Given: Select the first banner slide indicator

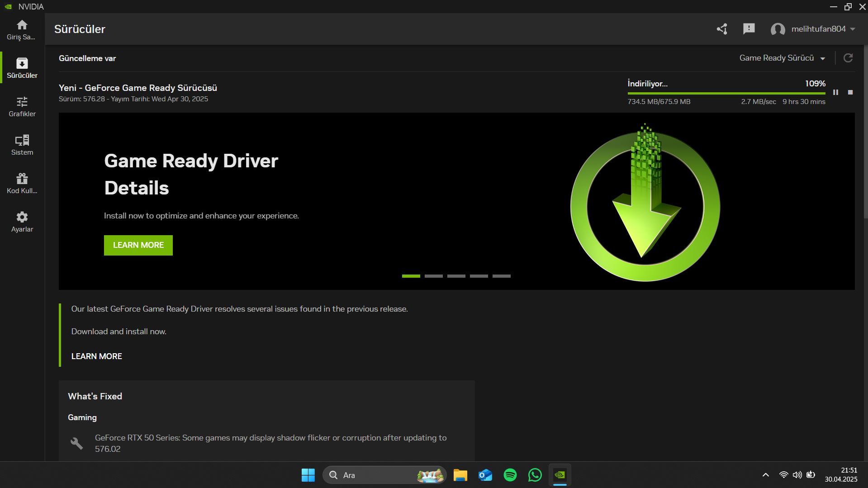Looking at the screenshot, I should coord(411,276).
